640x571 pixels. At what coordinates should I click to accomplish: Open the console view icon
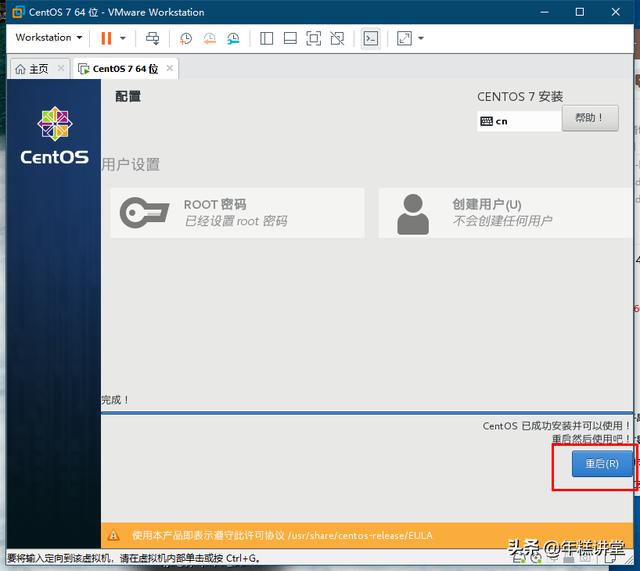click(x=371, y=38)
